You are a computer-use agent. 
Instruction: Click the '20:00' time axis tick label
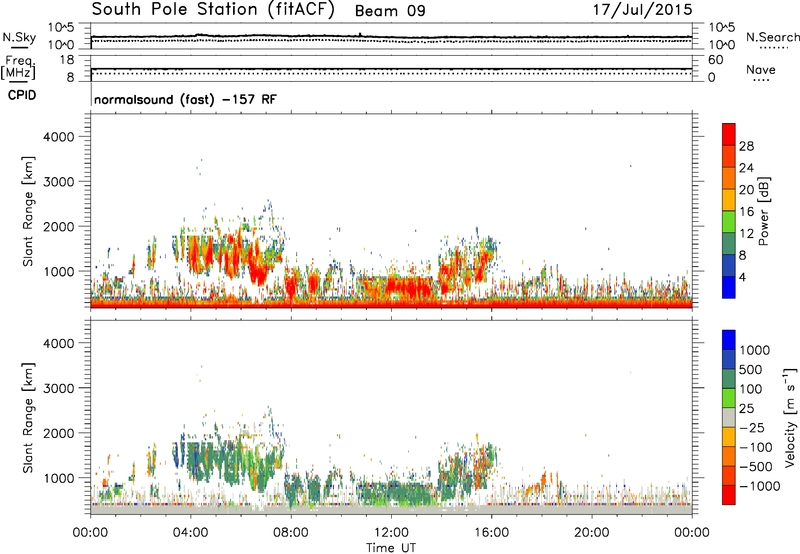click(x=592, y=533)
